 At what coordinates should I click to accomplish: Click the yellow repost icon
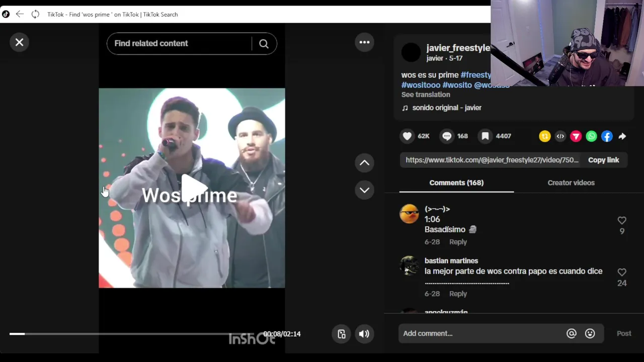[544, 136]
